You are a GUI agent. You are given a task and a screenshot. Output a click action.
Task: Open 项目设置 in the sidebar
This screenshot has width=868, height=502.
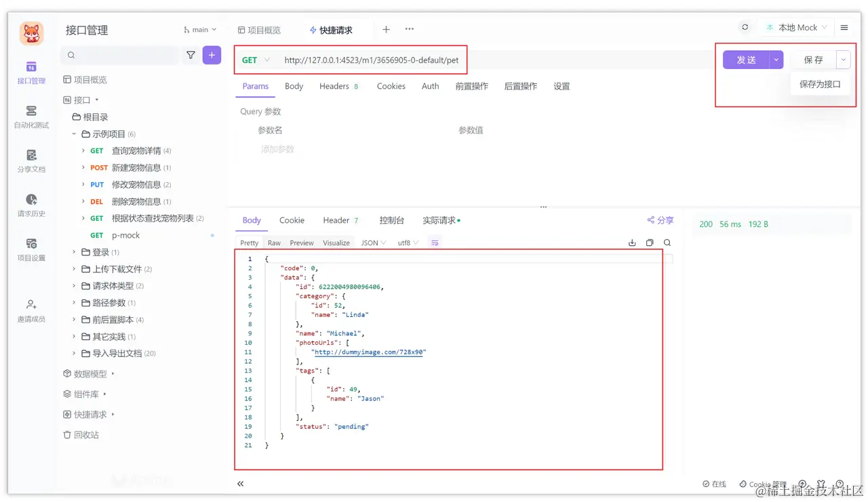point(31,249)
